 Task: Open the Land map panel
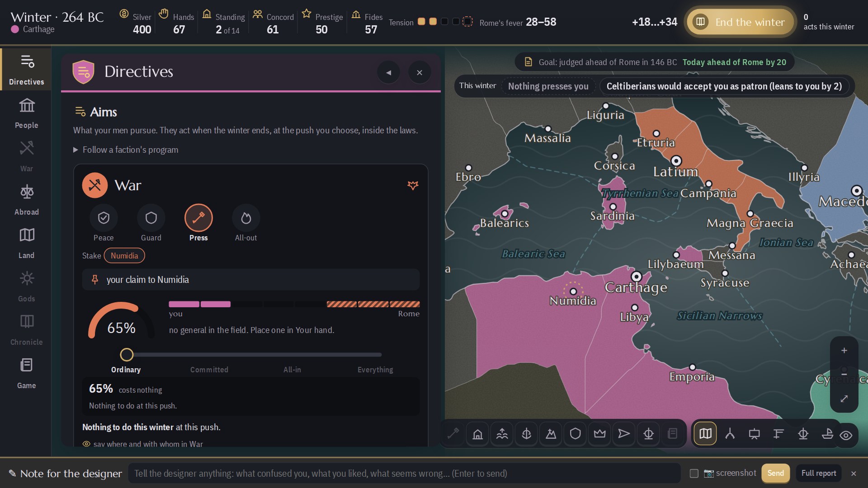(x=26, y=243)
